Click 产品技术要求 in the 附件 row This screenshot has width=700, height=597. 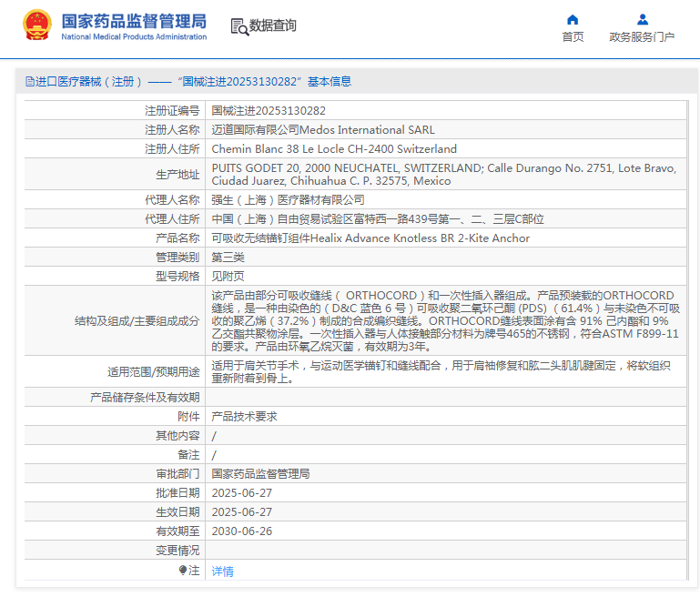pos(244,416)
